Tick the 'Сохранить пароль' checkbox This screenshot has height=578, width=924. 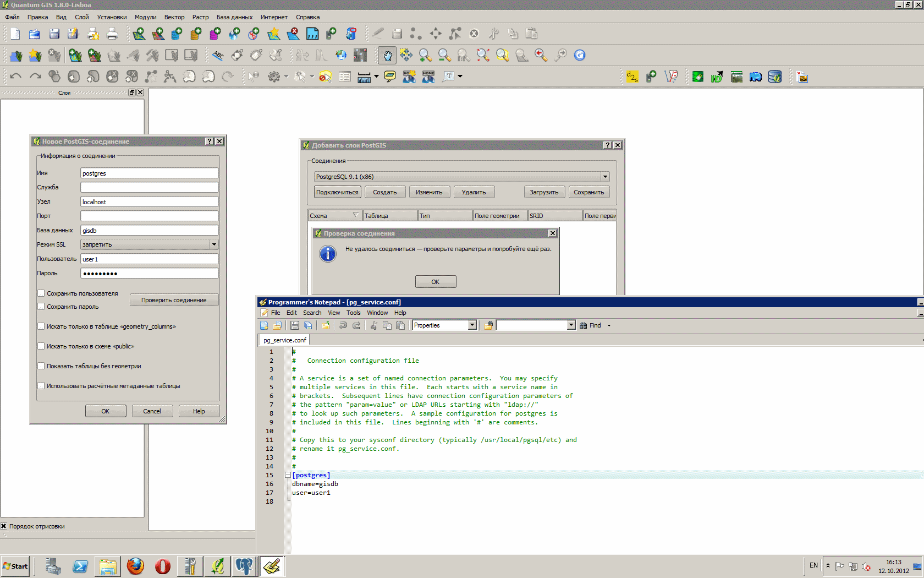point(41,307)
